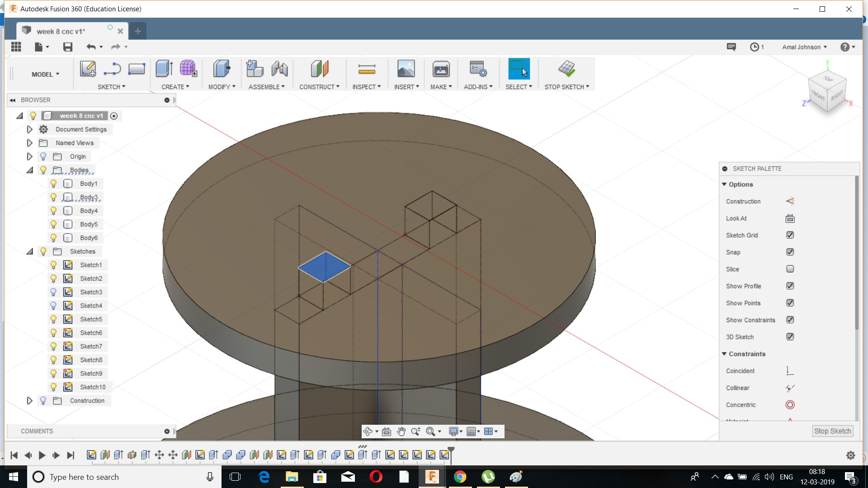Hide Body4 using its lightbulb
The image size is (868, 488).
click(x=53, y=211)
